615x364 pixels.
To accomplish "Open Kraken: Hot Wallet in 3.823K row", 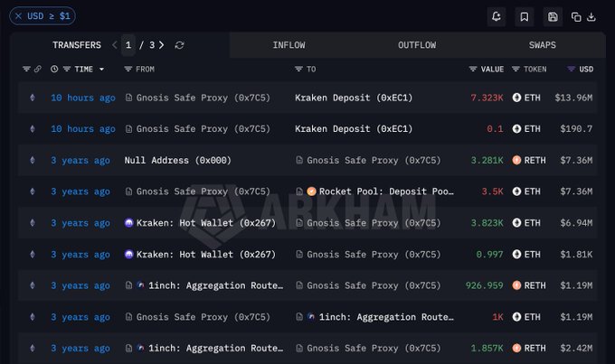I will click(206, 223).
